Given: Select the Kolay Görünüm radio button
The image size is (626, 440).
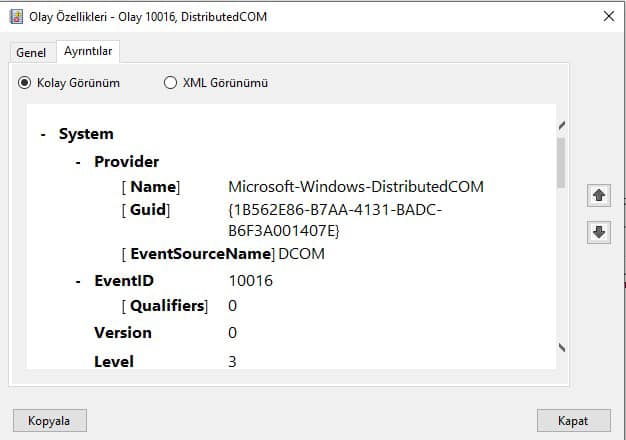Looking at the screenshot, I should [24, 83].
